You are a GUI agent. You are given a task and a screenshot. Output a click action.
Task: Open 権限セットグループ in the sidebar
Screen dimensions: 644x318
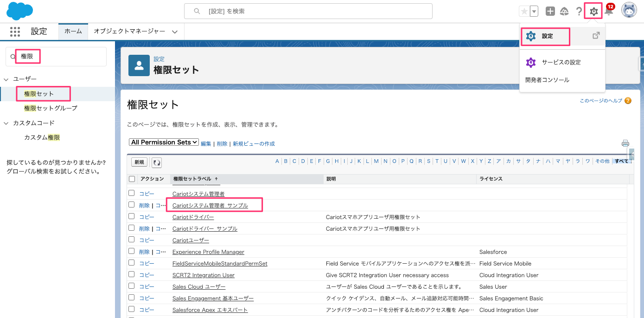point(51,108)
